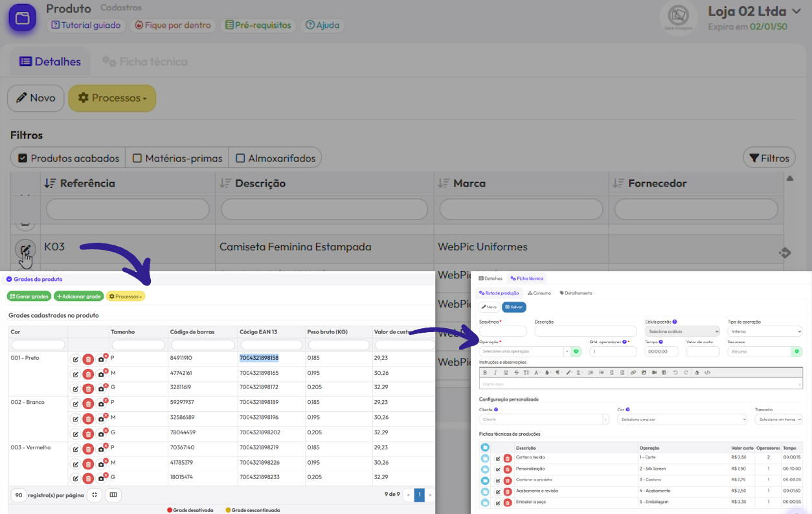The height and width of the screenshot is (514, 812).
Task: Edit the Cortar o tecido production step
Action: (498, 458)
